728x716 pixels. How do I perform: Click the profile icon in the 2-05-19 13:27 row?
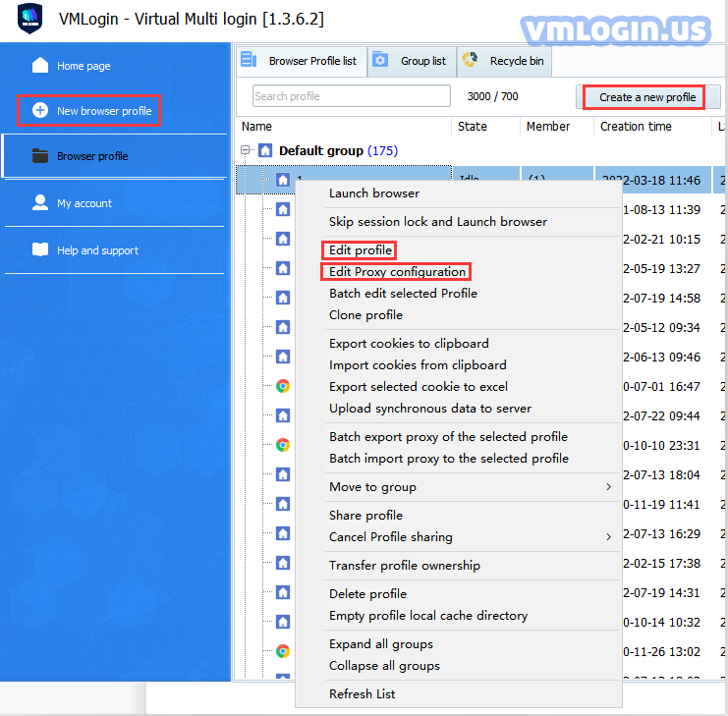click(x=283, y=268)
